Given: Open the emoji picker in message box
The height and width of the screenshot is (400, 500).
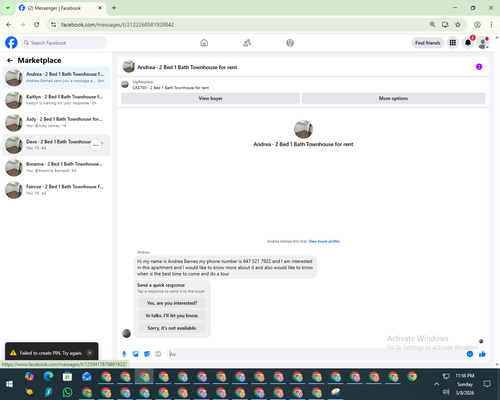Looking at the screenshot, I should pyautogui.click(x=470, y=354).
